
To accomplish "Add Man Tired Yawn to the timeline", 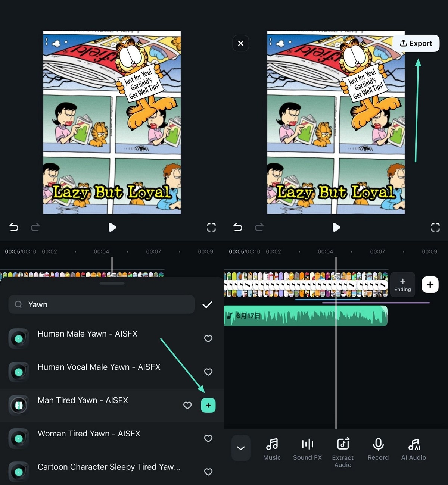I will [208, 405].
